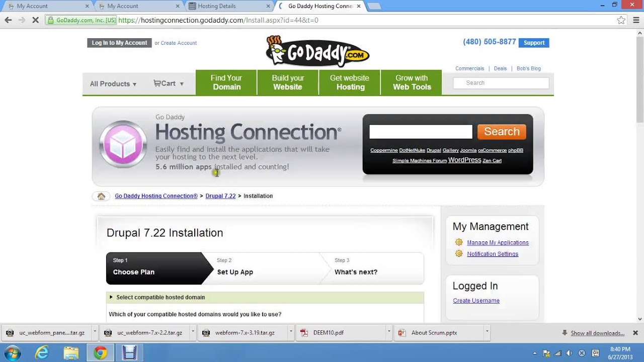Click the new tab button
The image size is (644, 362).
pyautogui.click(x=374, y=6)
